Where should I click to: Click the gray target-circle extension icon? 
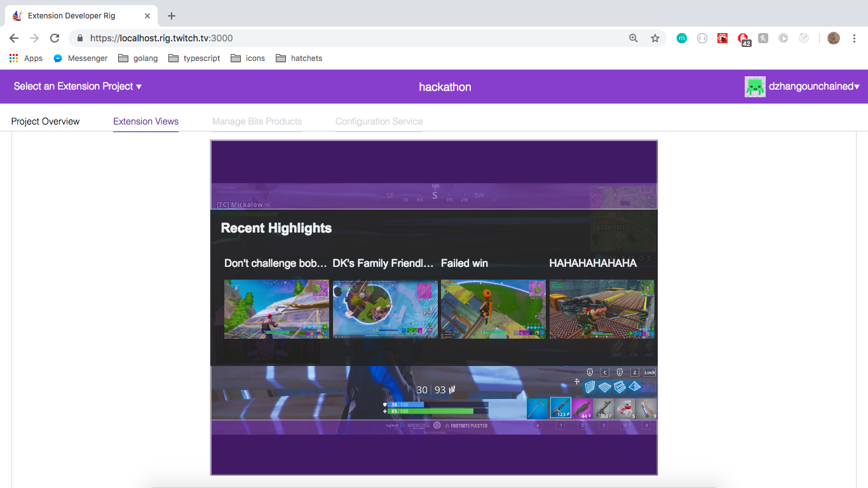(804, 38)
